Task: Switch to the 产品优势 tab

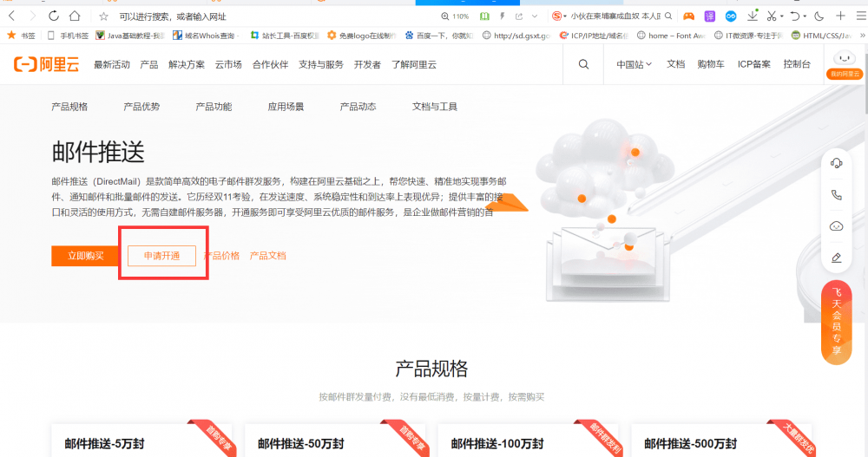Action: 141,107
